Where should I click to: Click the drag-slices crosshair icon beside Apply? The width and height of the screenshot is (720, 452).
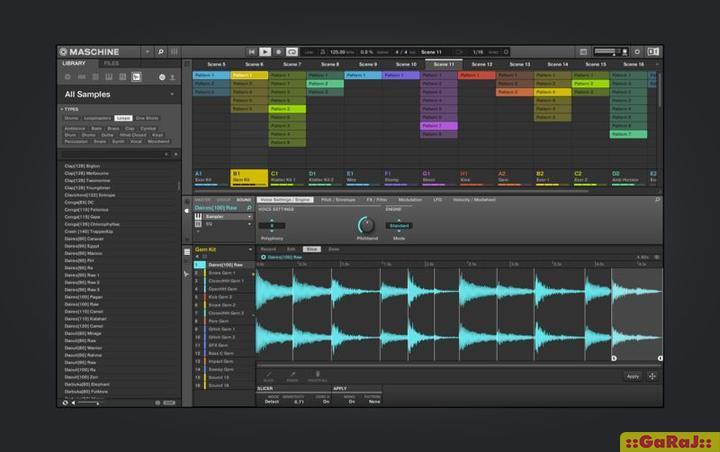(652, 376)
